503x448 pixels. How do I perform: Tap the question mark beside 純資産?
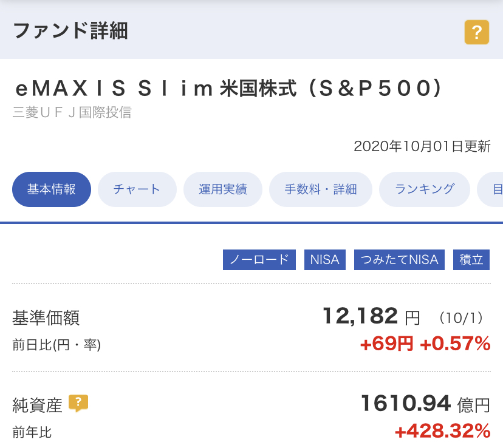(78, 403)
